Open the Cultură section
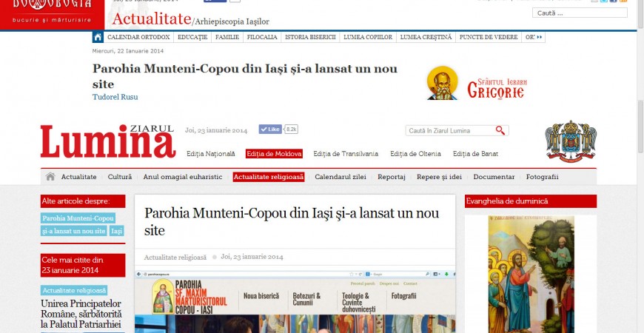The width and height of the screenshot is (644, 333). point(120,177)
